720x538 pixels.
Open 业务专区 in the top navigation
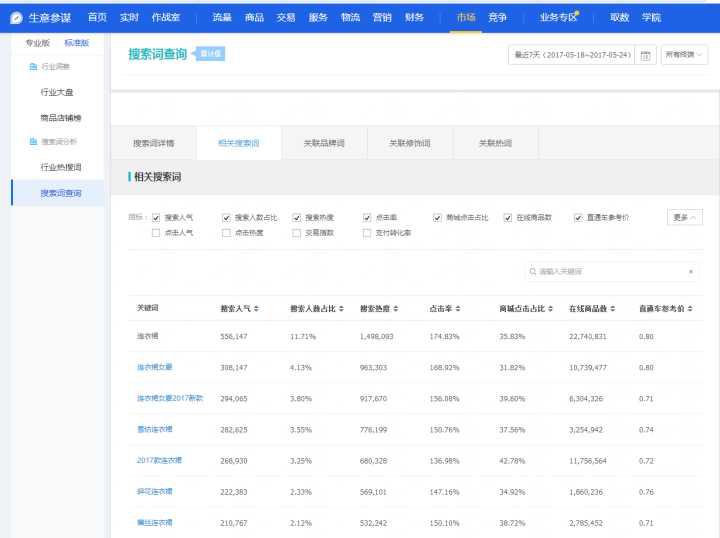[559, 17]
